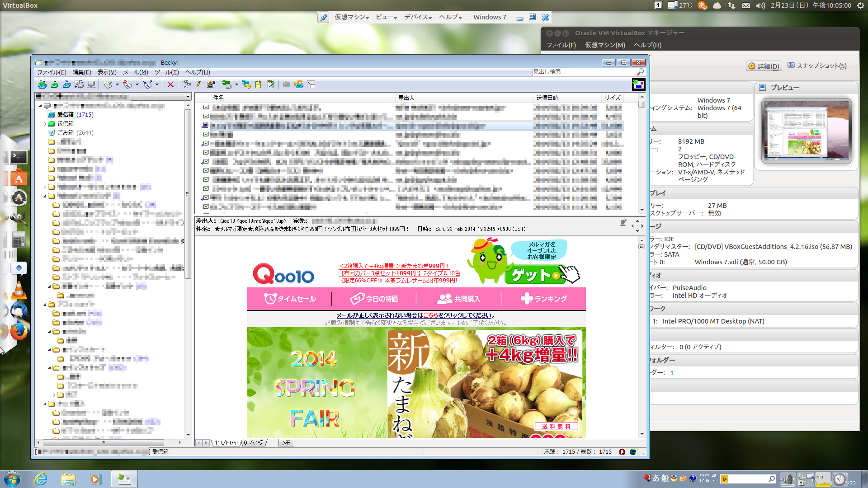
Task: Click the 見出し検索 search input field
Action: point(584,72)
